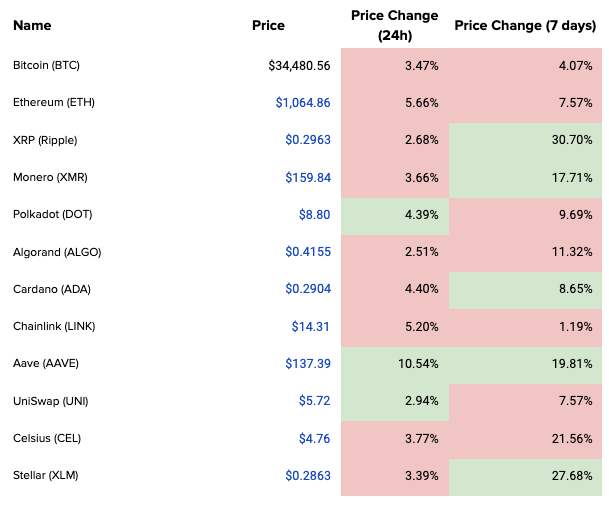The image size is (609, 511).
Task: Click the Price Change (7 days) header
Action: [x=526, y=25]
